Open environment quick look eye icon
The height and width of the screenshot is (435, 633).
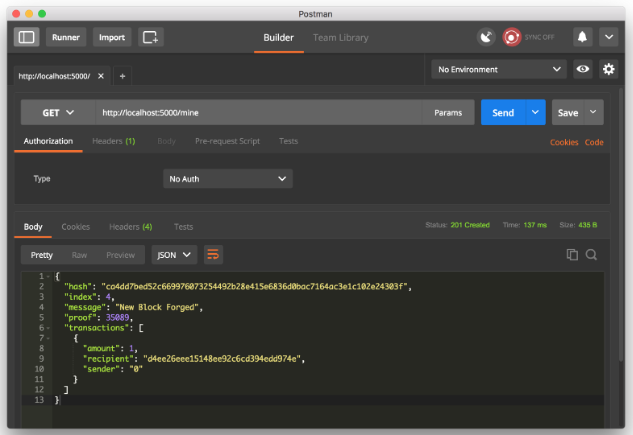[583, 69]
